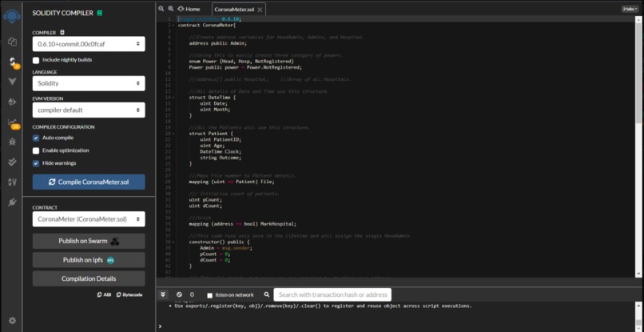
Task: Collapse the constructor fold arrow
Action: (173, 242)
